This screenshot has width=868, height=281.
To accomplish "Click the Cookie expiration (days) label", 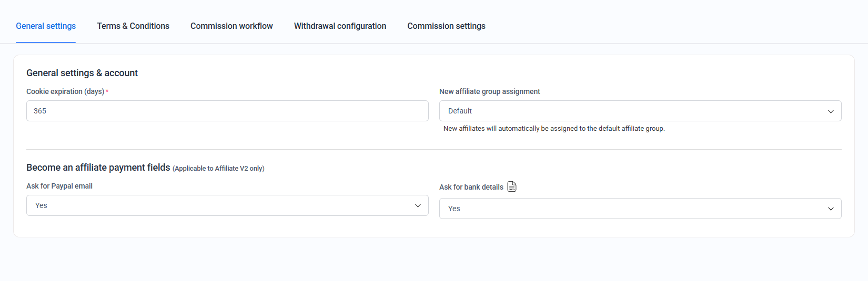I will [65, 91].
